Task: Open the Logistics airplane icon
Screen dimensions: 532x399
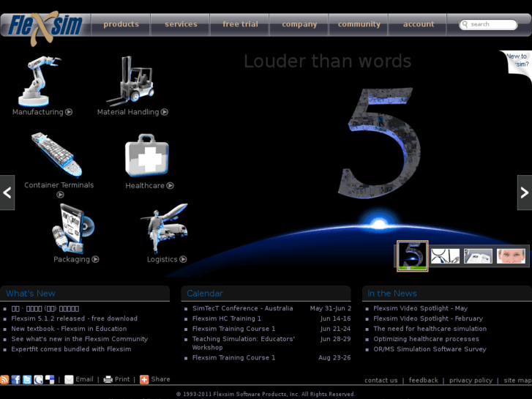Action: (164, 228)
